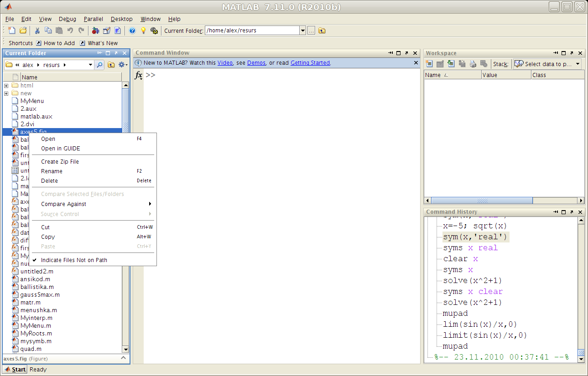Dismiss the New to MATLAB info bar
The width and height of the screenshot is (588, 376).
pos(416,62)
